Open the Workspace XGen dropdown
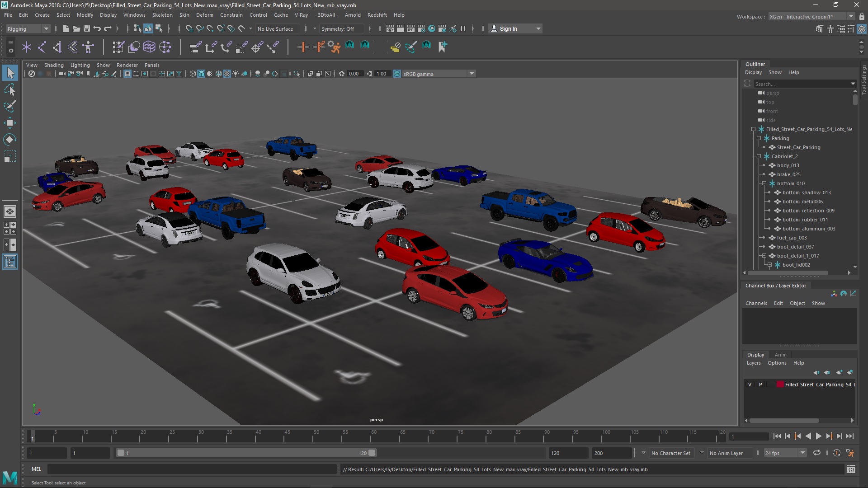 point(851,16)
